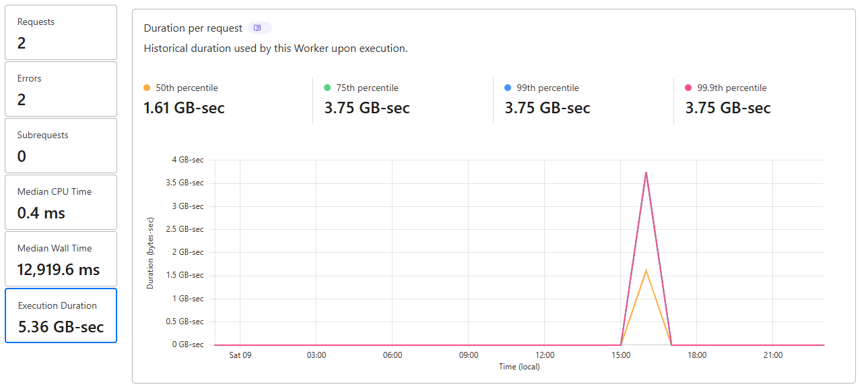Click the blue 99th percentile legend dot
Image resolution: width=868 pixels, height=391 pixels.
[508, 88]
